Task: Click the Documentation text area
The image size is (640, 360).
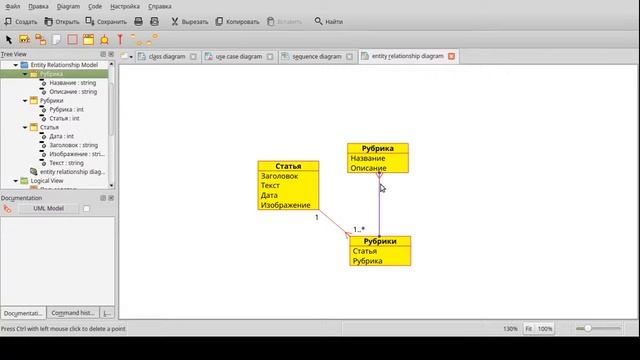Action: coord(58,261)
